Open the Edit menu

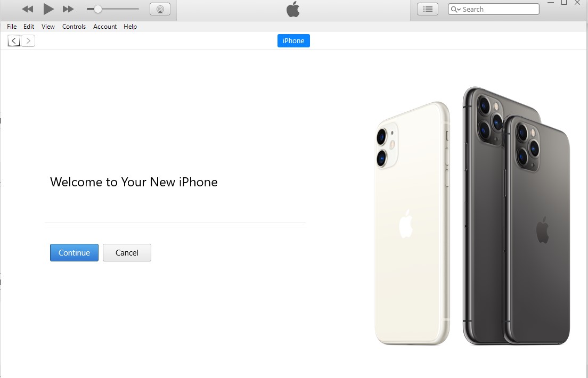tap(29, 27)
